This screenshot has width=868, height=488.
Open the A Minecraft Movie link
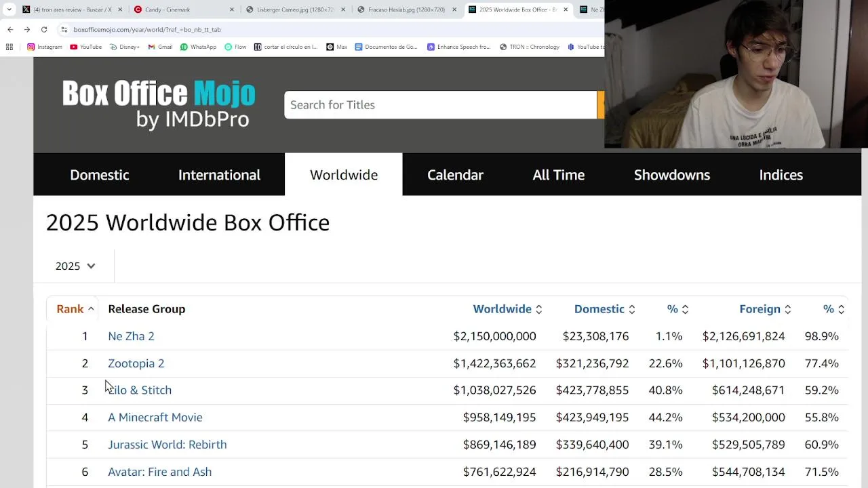155,418
